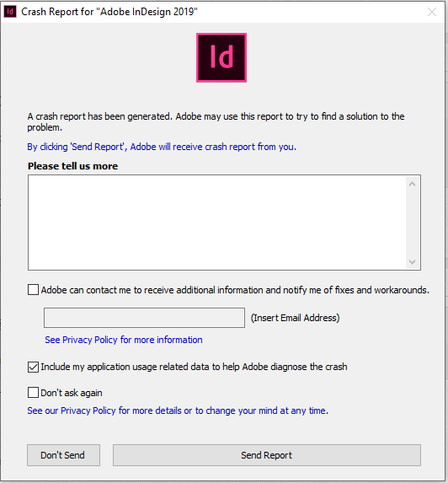
Task: Click the '(Insert Email Address)' label
Action: tap(295, 318)
